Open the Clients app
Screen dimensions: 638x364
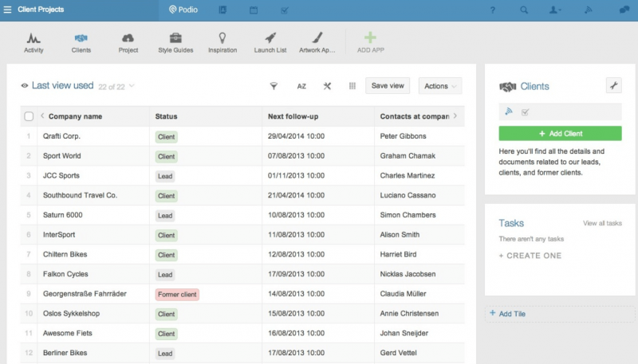click(x=81, y=43)
